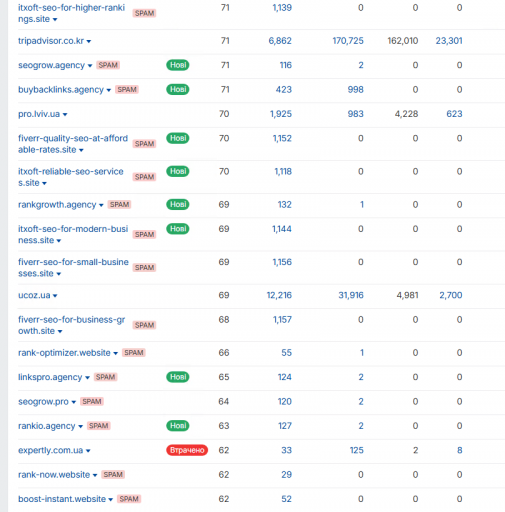The image size is (505, 512).
Task: Open seogrow.pro domain link
Action: [43, 401]
